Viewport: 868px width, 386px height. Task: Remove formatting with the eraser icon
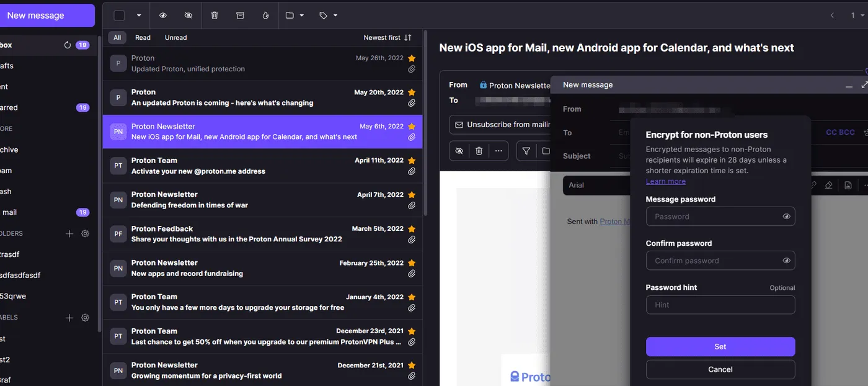tap(829, 185)
